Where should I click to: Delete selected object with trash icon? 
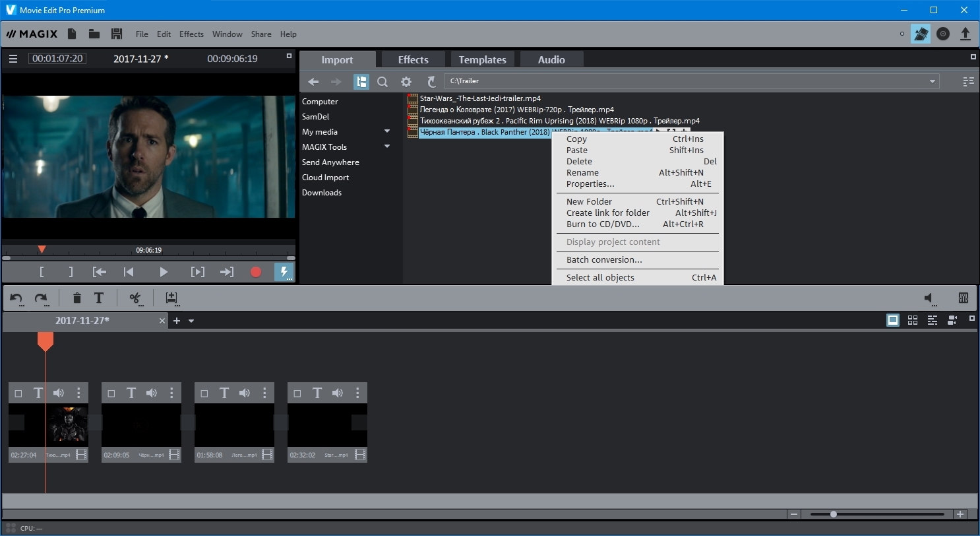click(x=77, y=298)
